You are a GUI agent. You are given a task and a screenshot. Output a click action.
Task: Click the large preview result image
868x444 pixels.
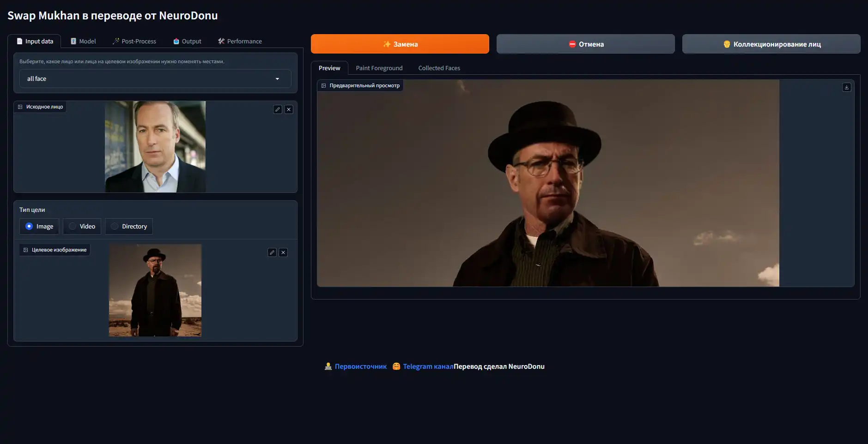point(548,183)
